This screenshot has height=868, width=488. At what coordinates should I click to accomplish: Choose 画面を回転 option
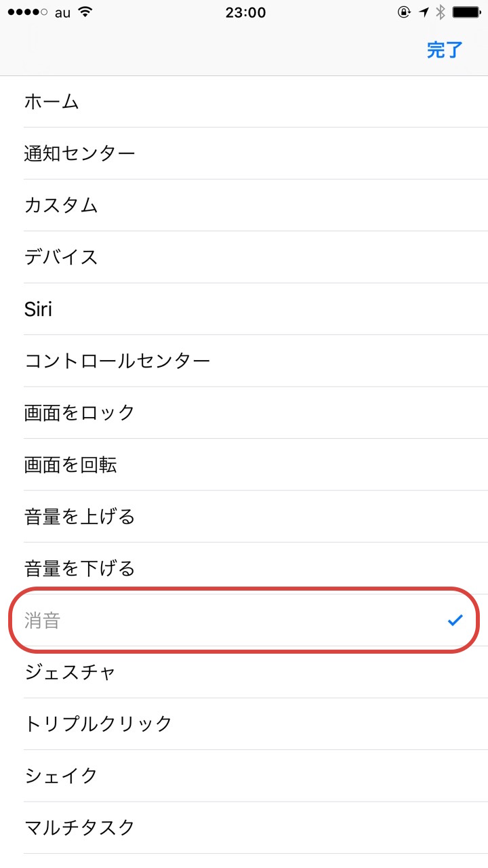click(x=70, y=465)
